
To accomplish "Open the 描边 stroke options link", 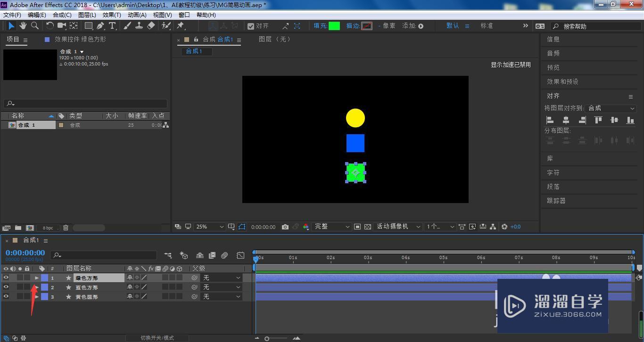I will 353,26.
